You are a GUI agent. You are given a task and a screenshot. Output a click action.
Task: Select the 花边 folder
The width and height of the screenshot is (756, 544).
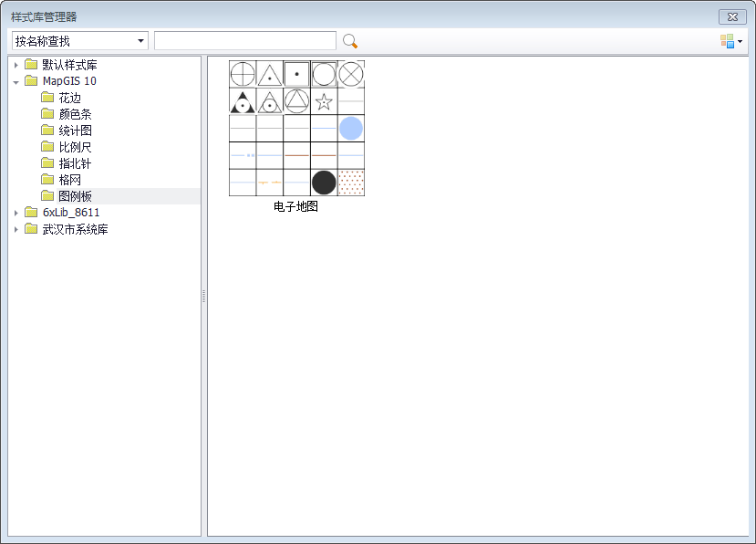click(69, 98)
